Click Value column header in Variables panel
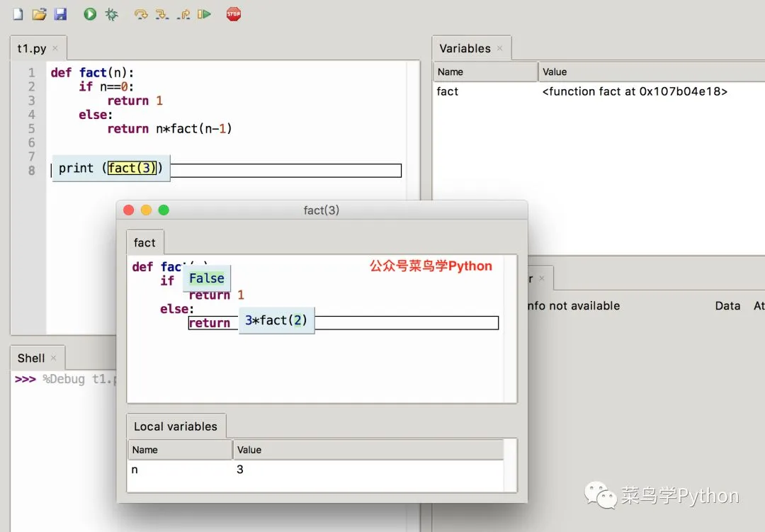This screenshot has width=765, height=532. 555,72
